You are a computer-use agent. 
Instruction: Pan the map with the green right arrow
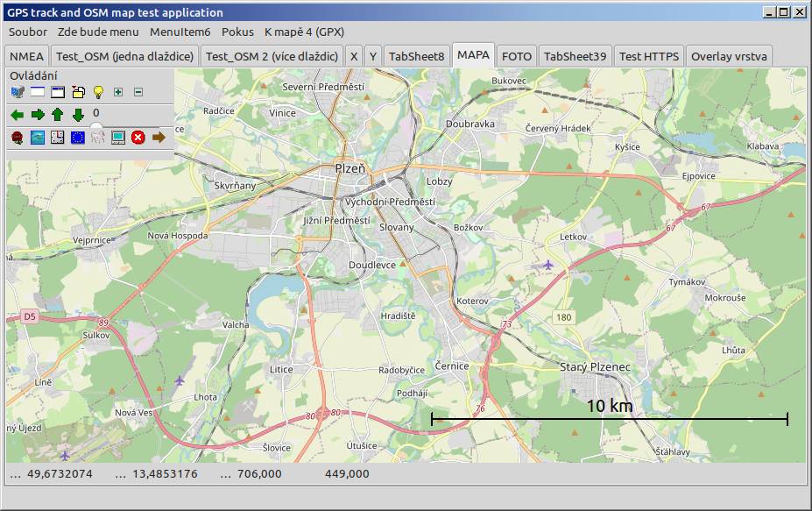click(38, 115)
